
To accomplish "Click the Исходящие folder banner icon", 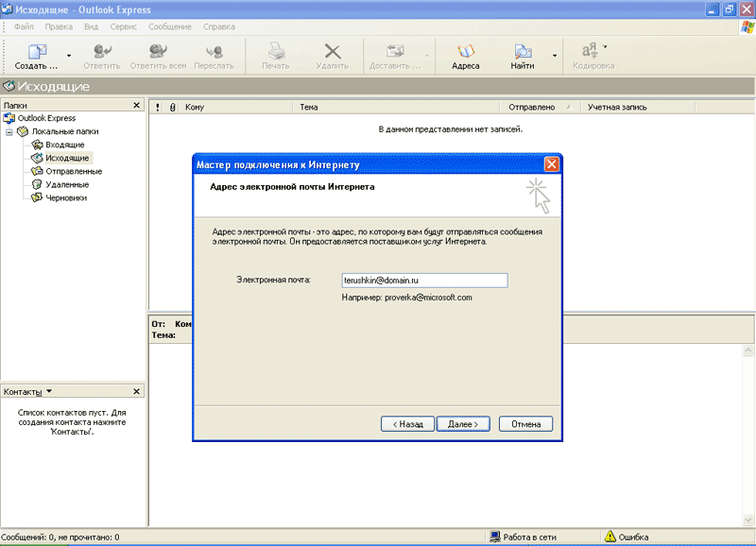I will coord(9,86).
